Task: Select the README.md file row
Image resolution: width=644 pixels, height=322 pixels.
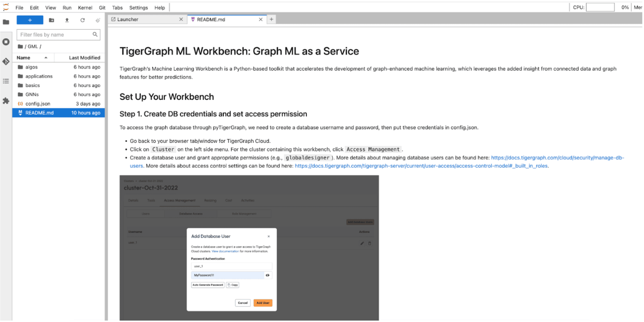Action: [59, 113]
